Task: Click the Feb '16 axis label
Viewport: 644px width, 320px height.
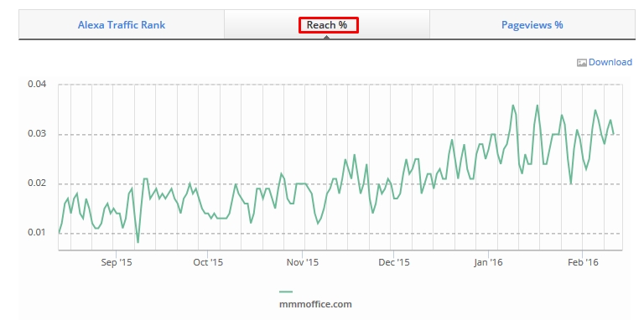Action: 584,262
